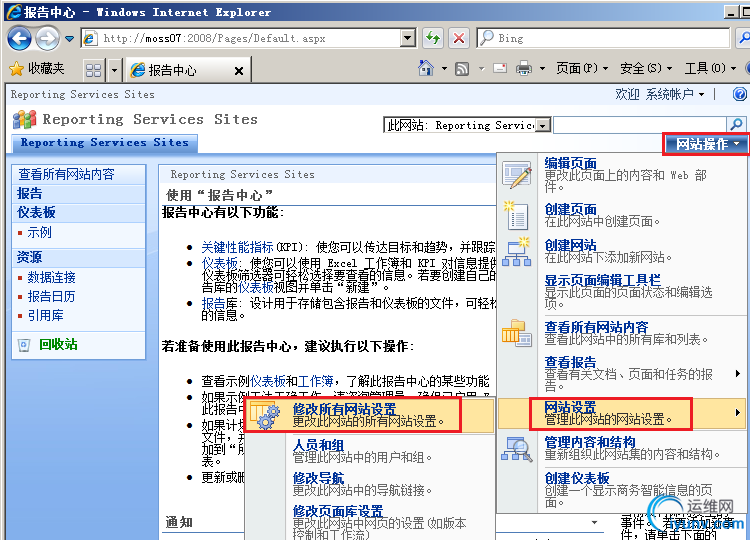The image size is (750, 540).
Task: Open the 工具(O) menu
Action: pyautogui.click(x=710, y=68)
